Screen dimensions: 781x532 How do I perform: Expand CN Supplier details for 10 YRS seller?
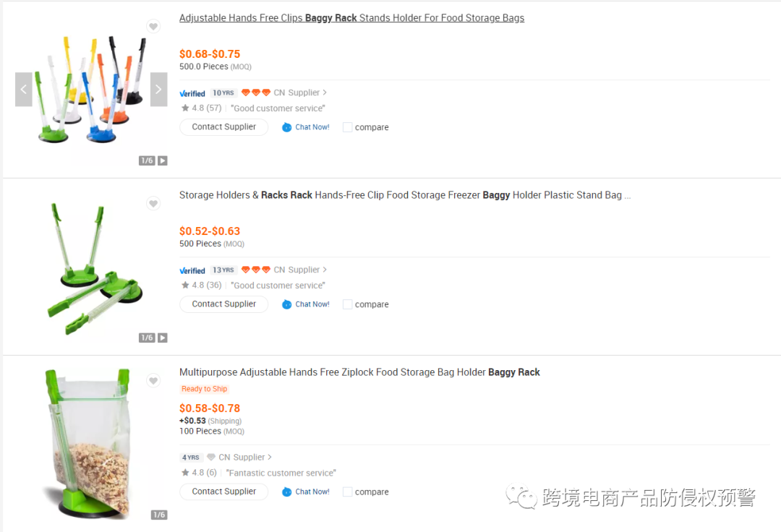coord(325,93)
